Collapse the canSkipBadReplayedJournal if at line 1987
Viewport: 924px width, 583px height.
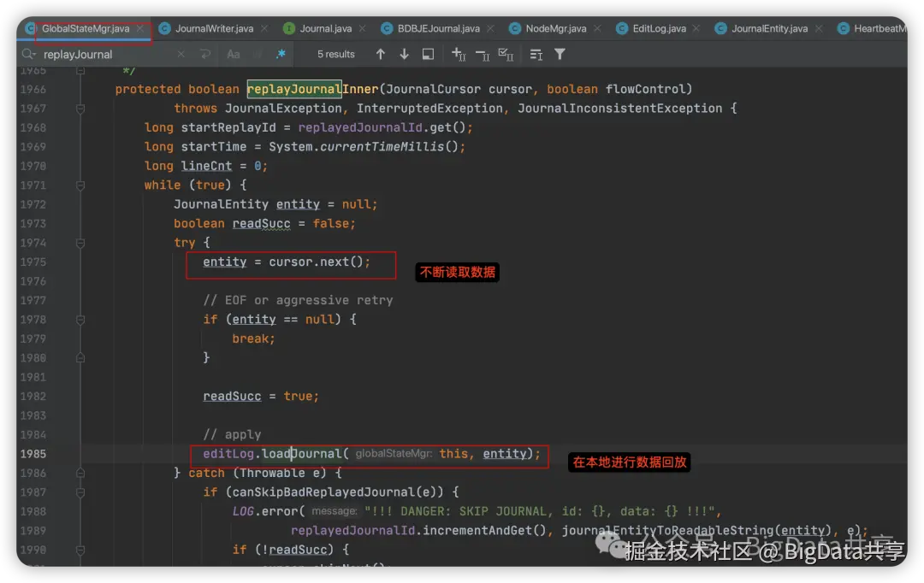(80, 492)
